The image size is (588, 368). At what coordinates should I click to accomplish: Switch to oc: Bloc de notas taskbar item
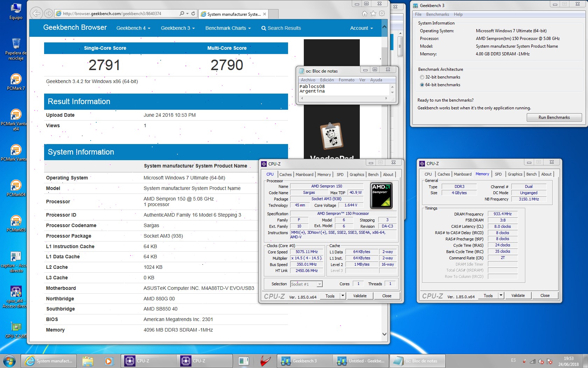416,361
